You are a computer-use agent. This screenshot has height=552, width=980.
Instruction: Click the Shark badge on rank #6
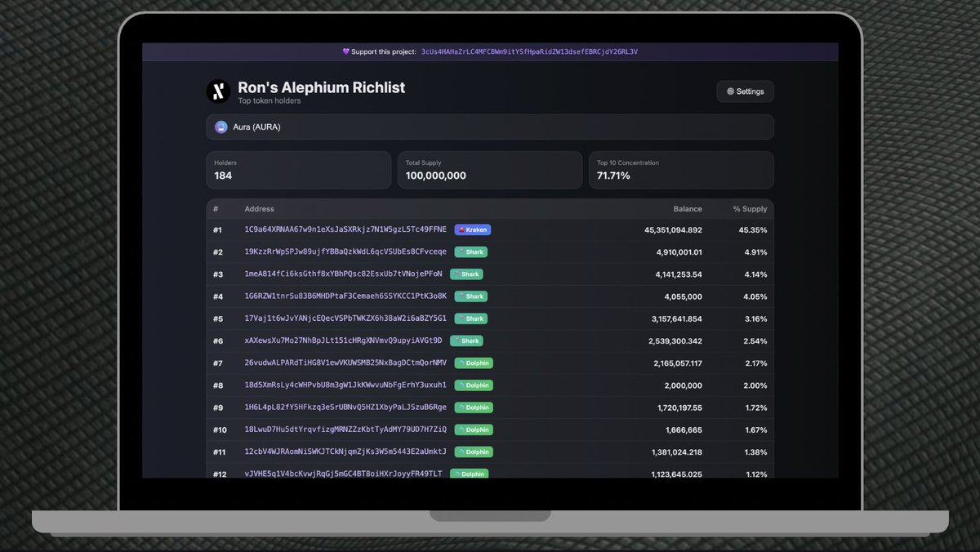466,341
